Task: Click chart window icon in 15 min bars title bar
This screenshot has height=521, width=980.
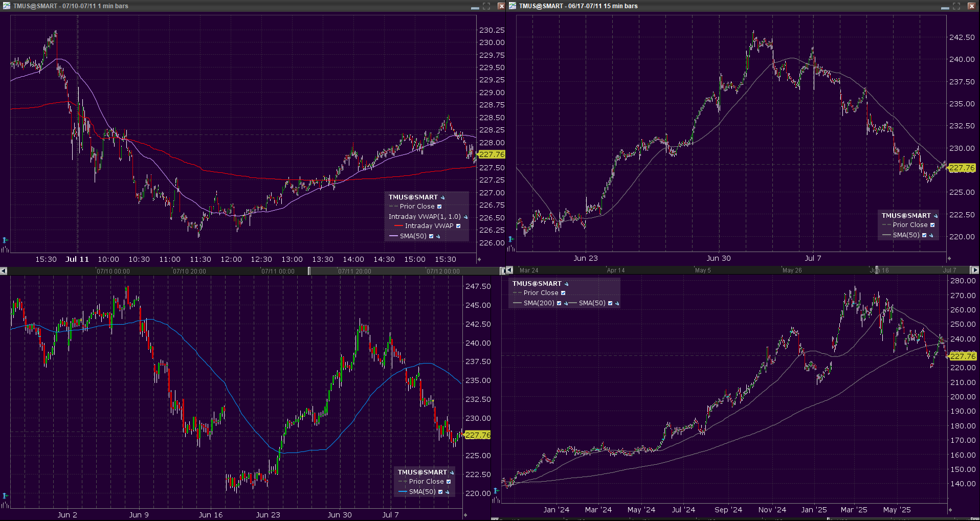Action: tap(513, 6)
